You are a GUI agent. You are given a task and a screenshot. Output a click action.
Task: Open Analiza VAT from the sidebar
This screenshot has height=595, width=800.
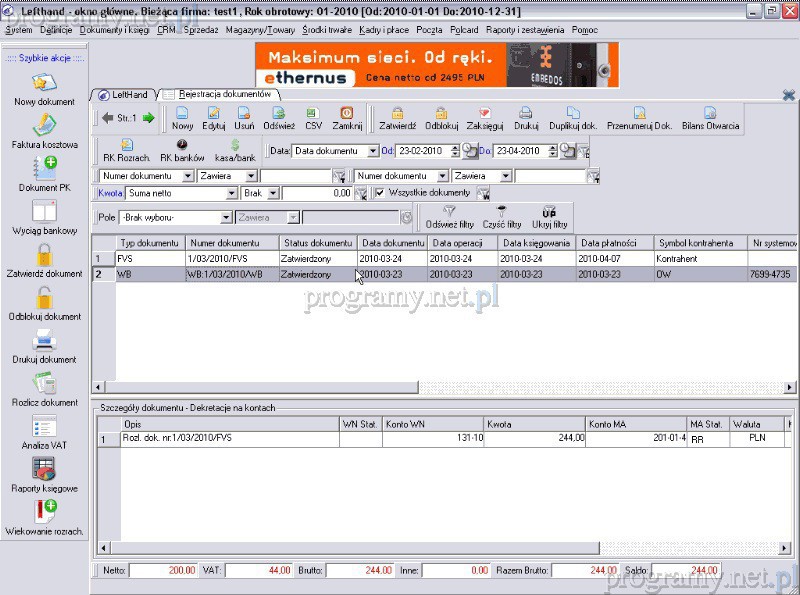click(44, 427)
